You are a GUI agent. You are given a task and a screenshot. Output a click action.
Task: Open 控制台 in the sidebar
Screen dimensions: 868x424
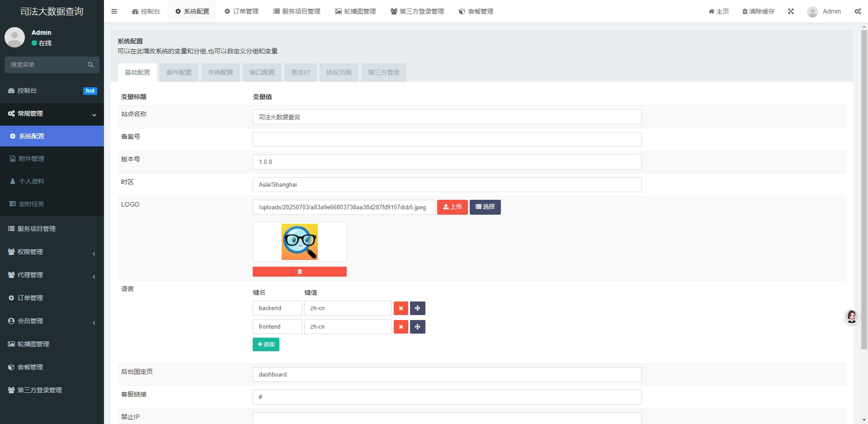52,90
